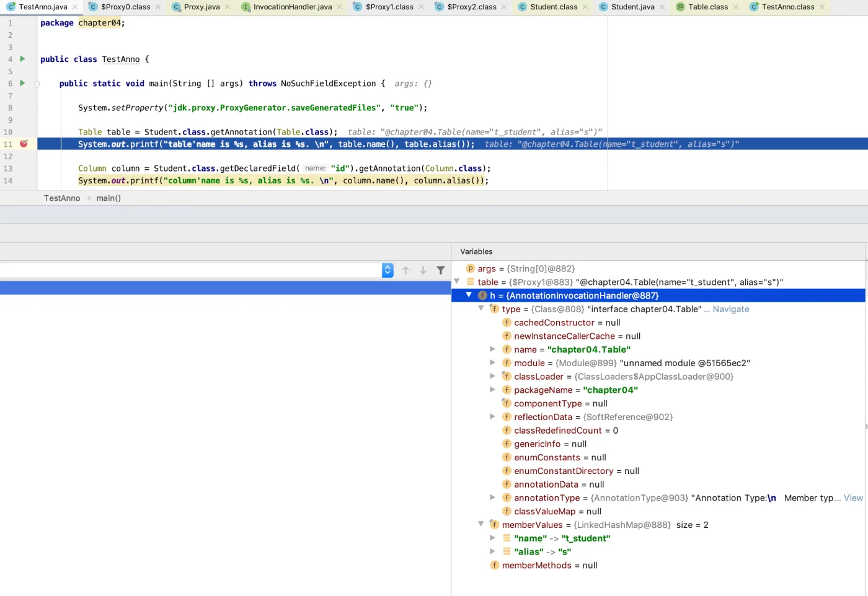Screen dimensions: 868x596
Task: Click the Java file icon on TestAnno.java tab
Action: point(11,7)
